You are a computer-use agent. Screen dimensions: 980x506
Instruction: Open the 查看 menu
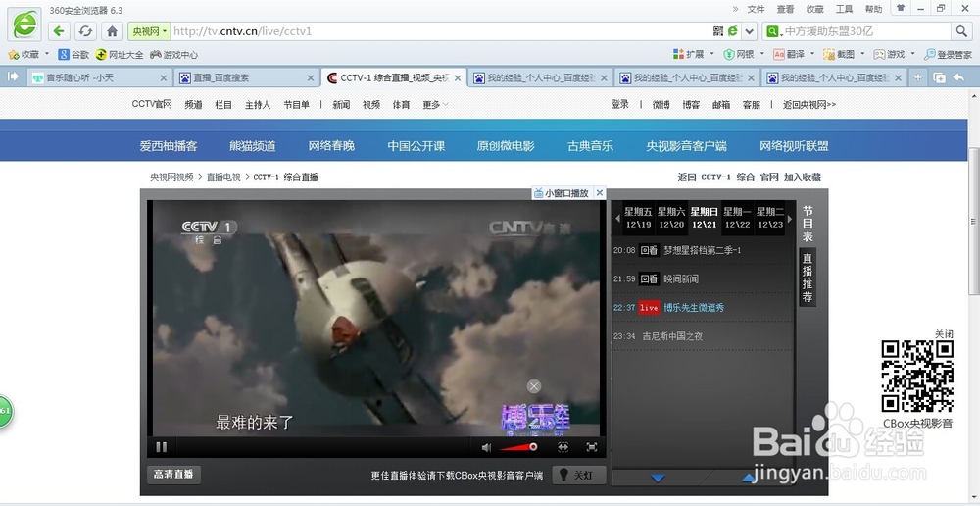pyautogui.click(x=785, y=9)
